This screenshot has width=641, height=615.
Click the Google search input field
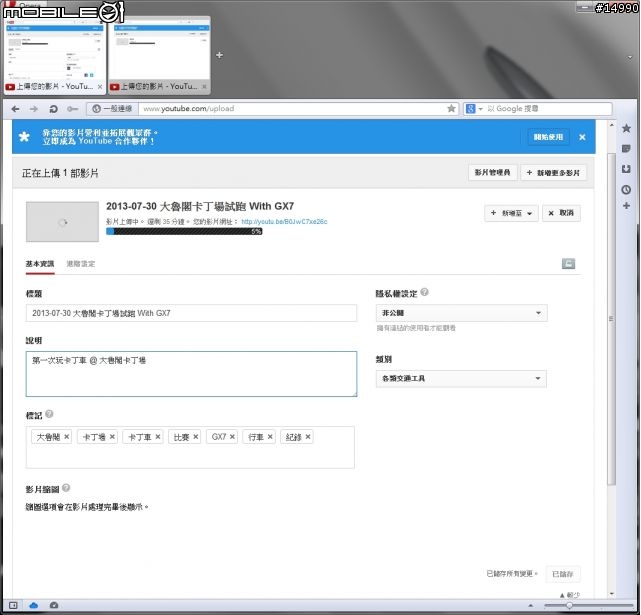[548, 109]
